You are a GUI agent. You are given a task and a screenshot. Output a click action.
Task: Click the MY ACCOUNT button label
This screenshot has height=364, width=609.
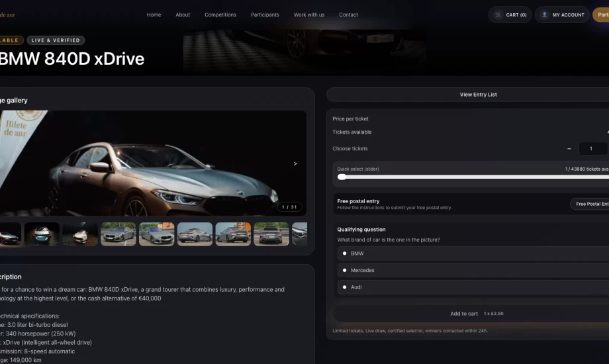(x=568, y=15)
